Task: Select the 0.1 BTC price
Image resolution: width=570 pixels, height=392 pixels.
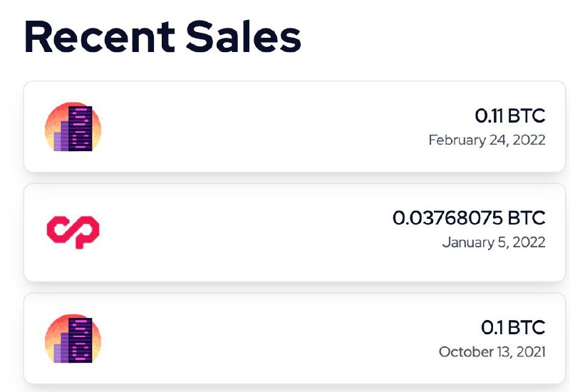Action: point(513,327)
